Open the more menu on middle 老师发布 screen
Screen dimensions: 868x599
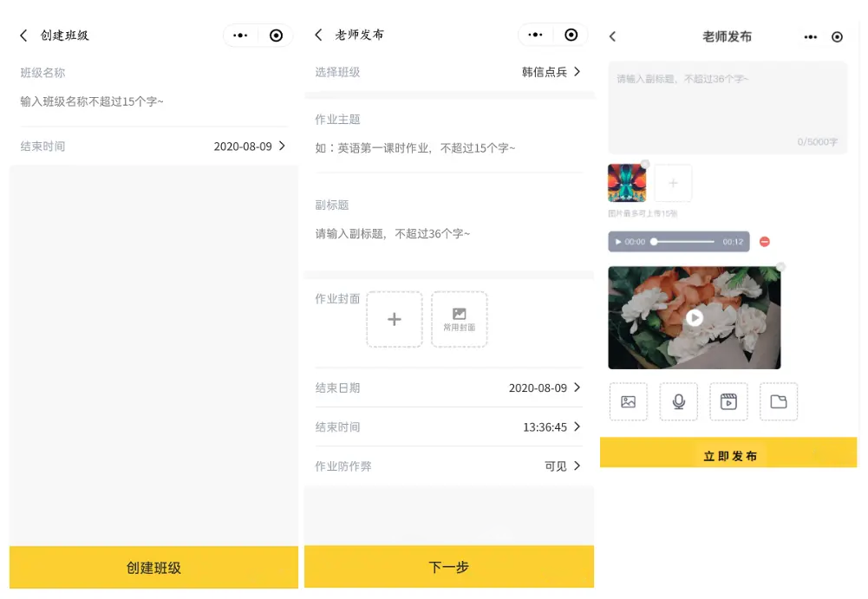click(x=535, y=35)
